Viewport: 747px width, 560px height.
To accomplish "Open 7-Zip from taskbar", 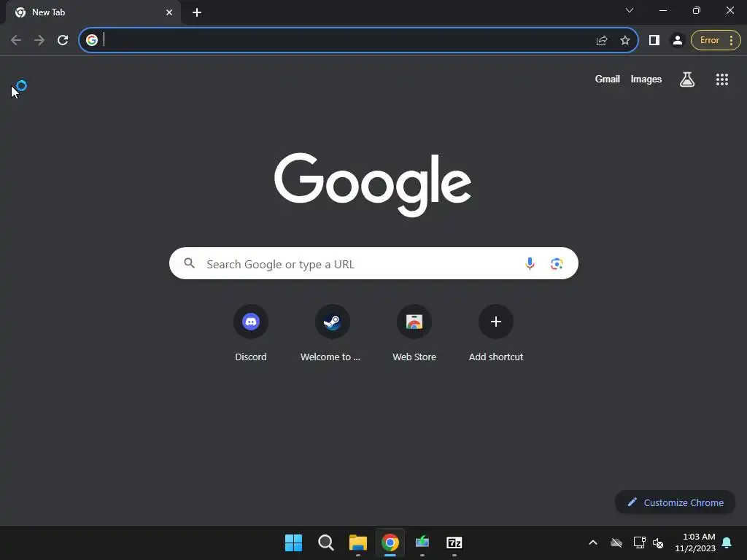I will [x=454, y=542].
